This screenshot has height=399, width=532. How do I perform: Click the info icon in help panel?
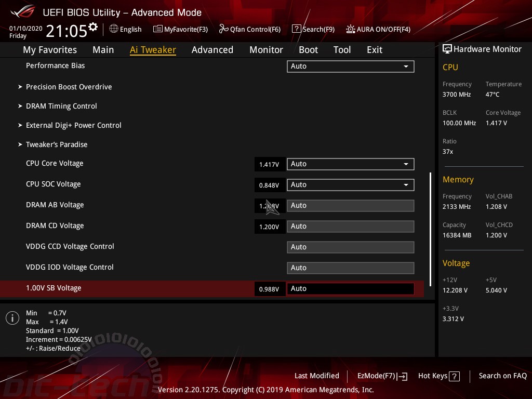pos(12,318)
